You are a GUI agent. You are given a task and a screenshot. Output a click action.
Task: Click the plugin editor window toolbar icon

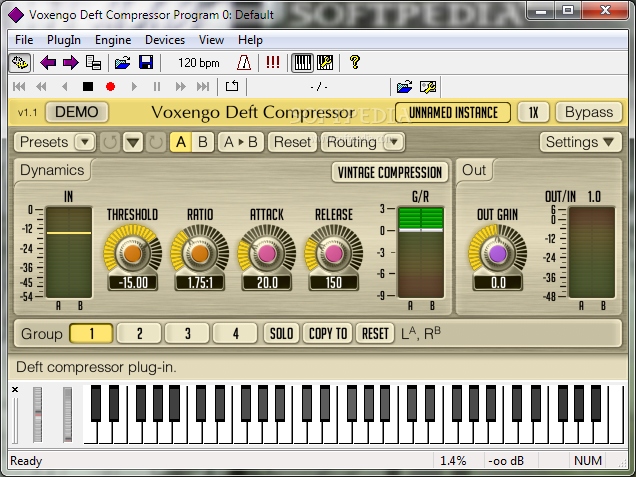[19, 63]
